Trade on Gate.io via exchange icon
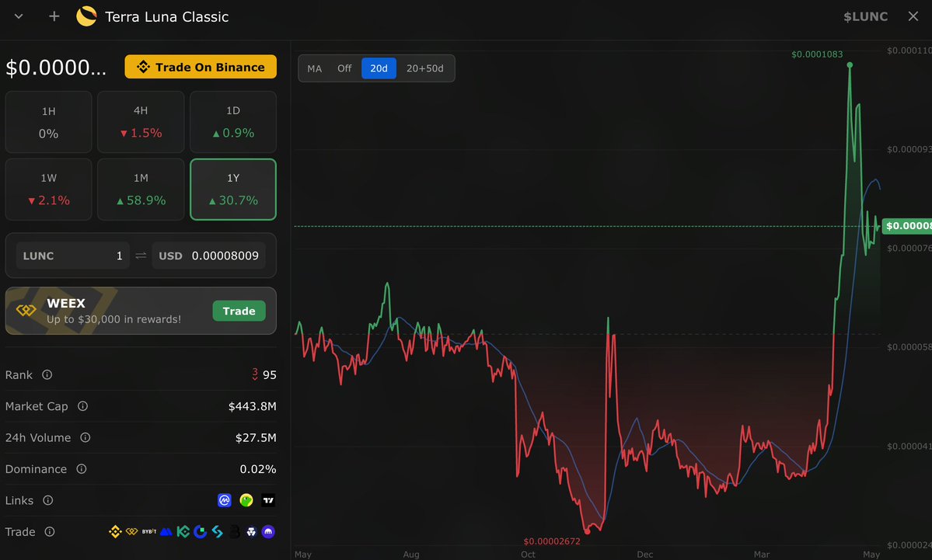 coord(201,532)
